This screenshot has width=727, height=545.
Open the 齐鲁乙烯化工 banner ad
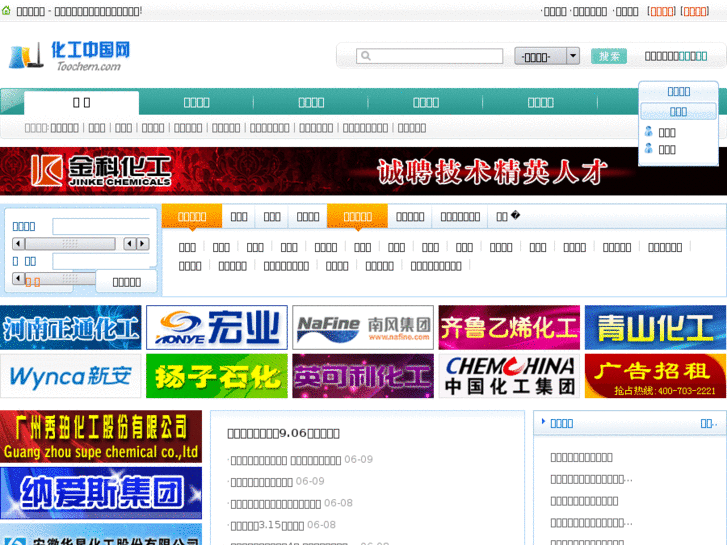509,327
